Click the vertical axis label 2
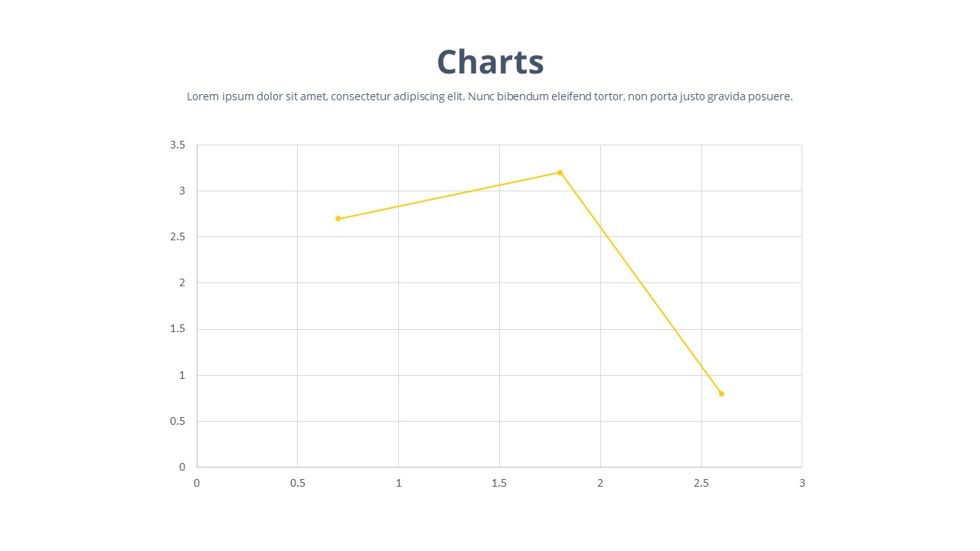Screen dimensions: 980x551 pos(182,283)
